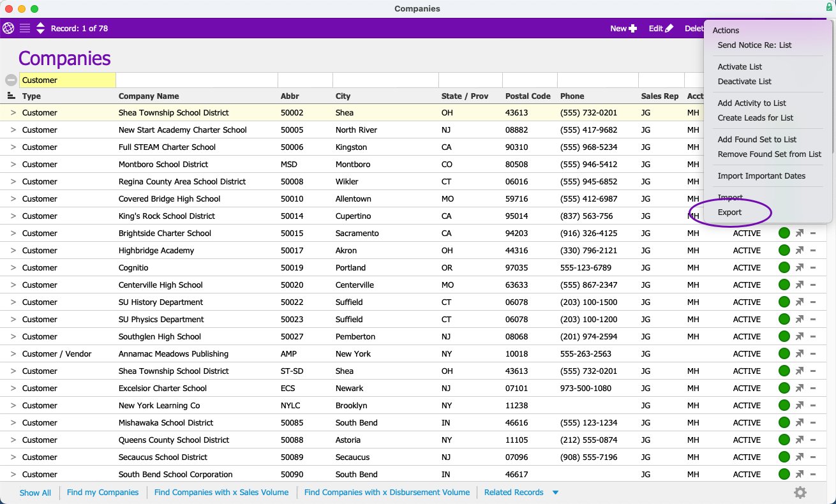Click the sort icon beside Type header
Screen dimensions: 836x504
[11, 96]
